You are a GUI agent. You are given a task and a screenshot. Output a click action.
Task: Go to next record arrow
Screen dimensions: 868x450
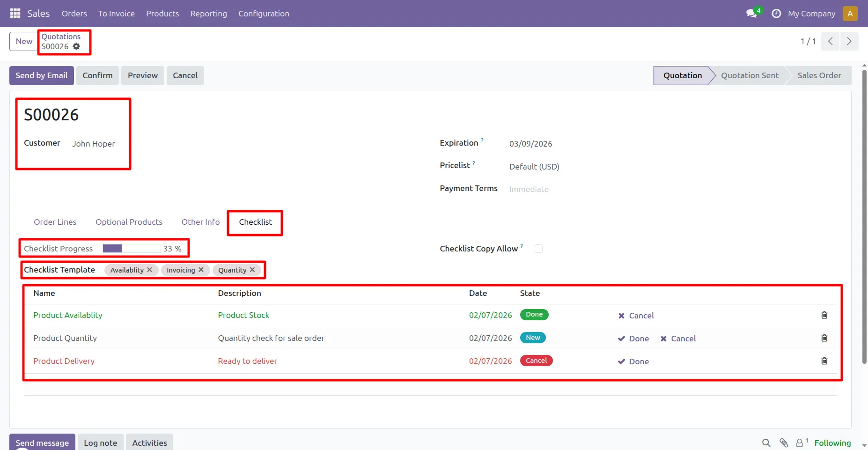[x=849, y=41]
